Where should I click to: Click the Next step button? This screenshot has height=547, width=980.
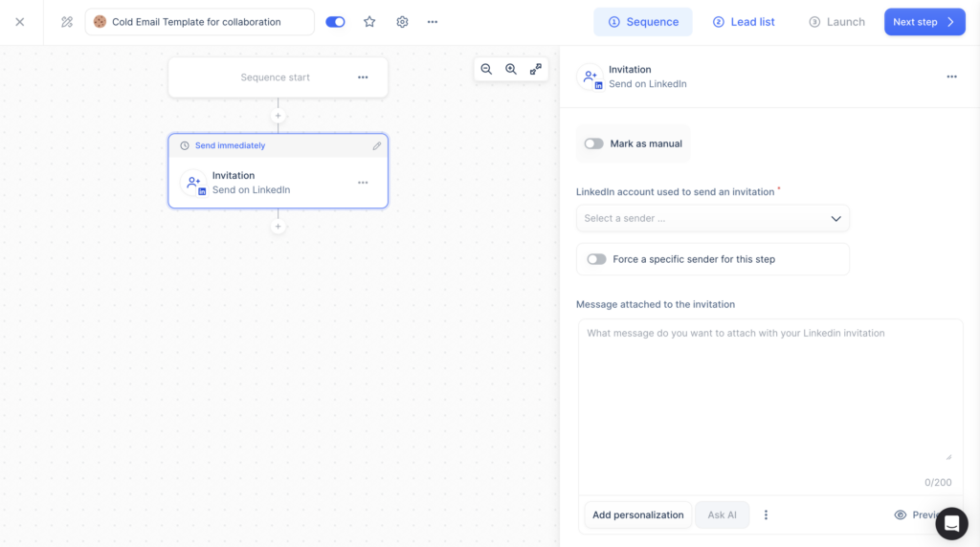coord(924,22)
